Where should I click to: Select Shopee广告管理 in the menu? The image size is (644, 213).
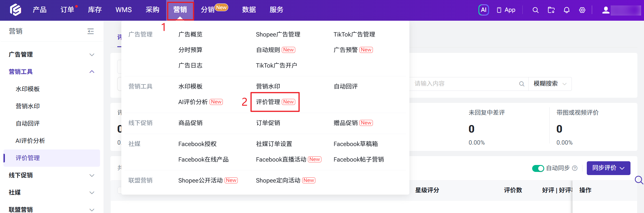coord(278,34)
